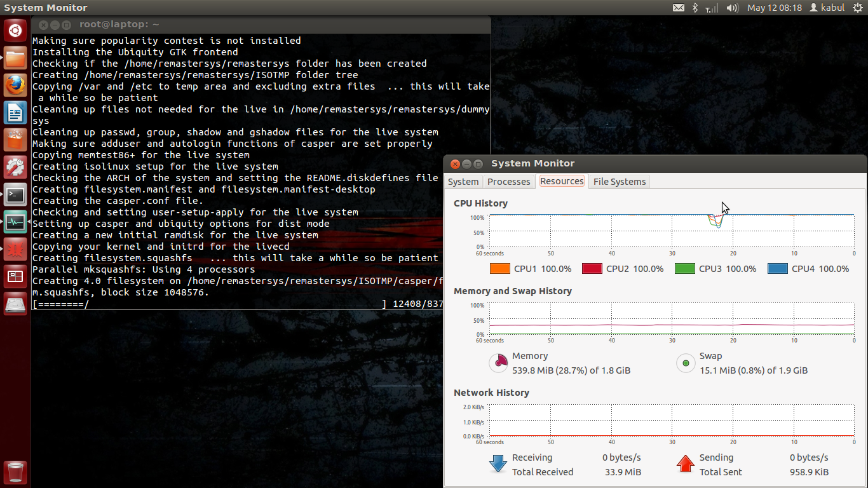The image size is (868, 488).
Task: Click the CPU1 100.0% label
Action: (543, 269)
